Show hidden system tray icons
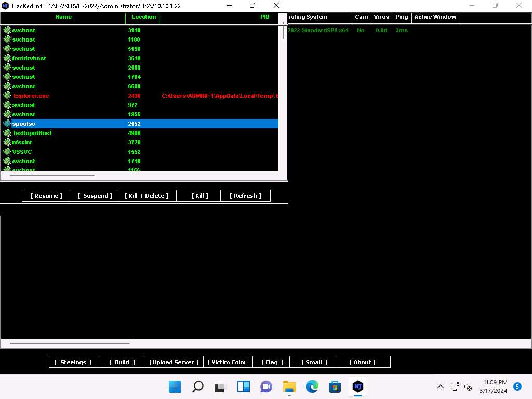Viewport: 532px width, 399px height. pos(440,387)
